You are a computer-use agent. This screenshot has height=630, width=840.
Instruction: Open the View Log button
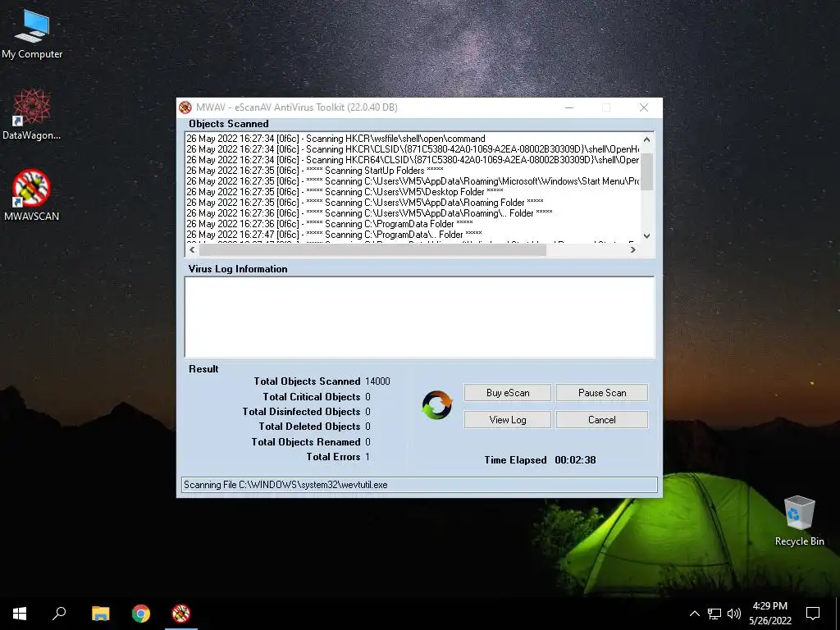[x=507, y=420]
